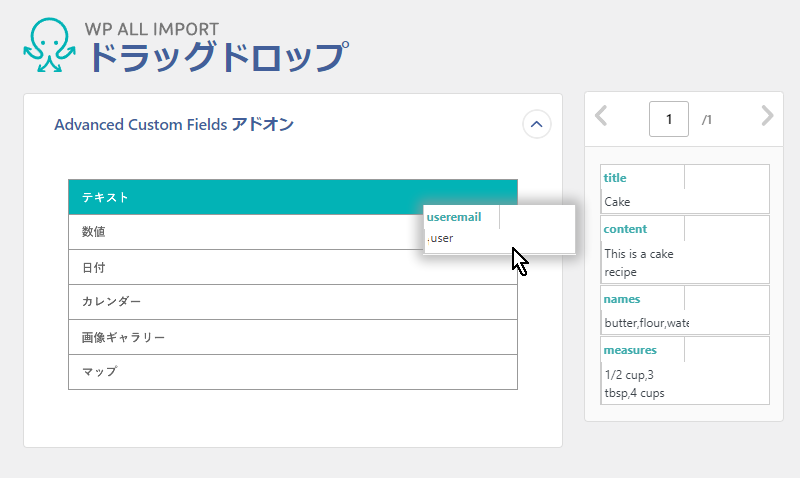Click the dragged useremail element
The width and height of the screenshot is (800, 478).
point(499,229)
